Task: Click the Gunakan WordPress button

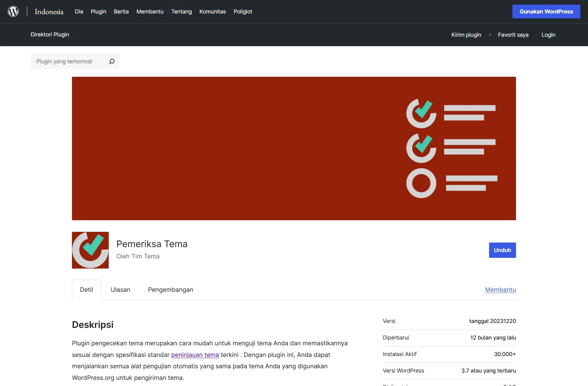Action: 546,11
